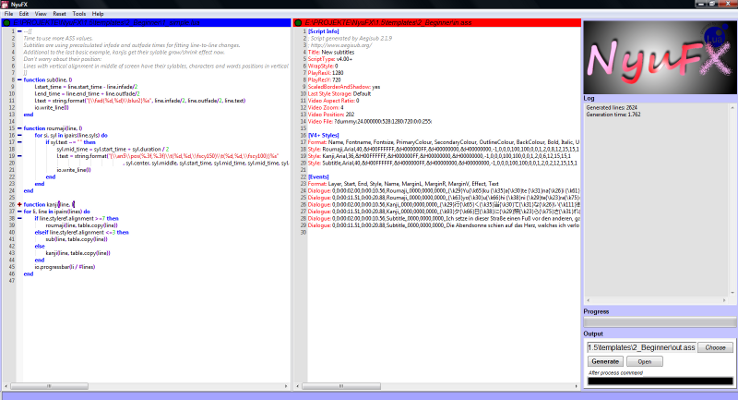Open the Reset menu
This screenshot has width=738, height=400.
[59, 14]
